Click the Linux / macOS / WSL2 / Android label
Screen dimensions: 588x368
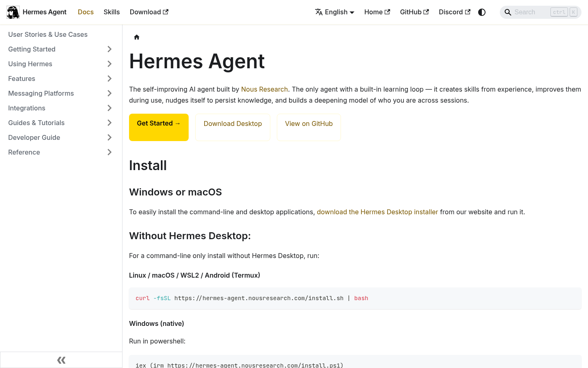click(194, 275)
